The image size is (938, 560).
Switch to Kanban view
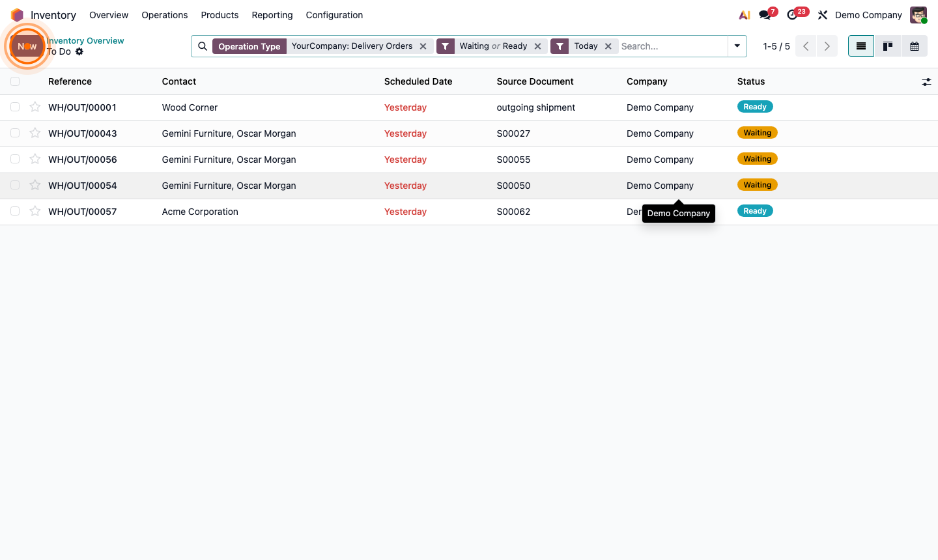tap(887, 46)
